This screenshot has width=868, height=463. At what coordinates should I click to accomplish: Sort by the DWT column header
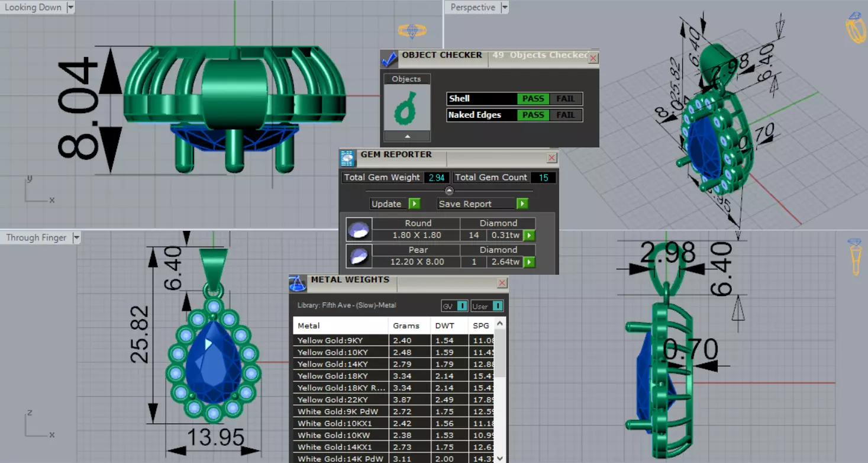[x=449, y=326]
